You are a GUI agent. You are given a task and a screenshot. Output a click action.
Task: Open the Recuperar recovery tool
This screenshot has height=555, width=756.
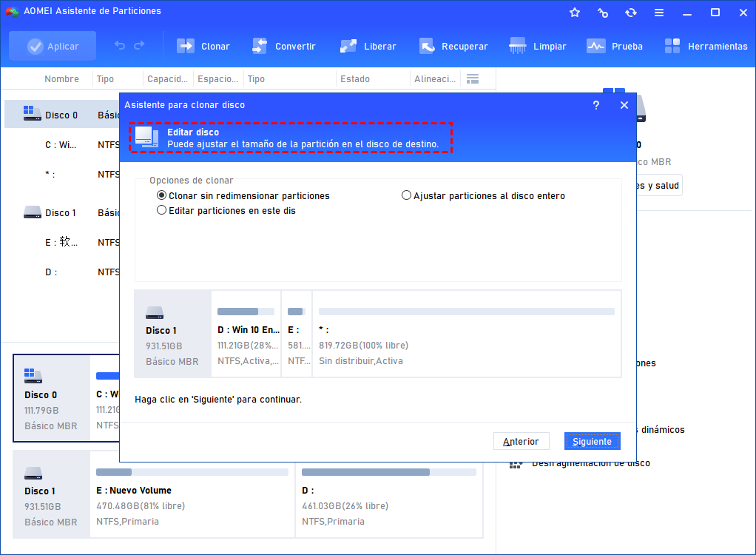pos(454,46)
